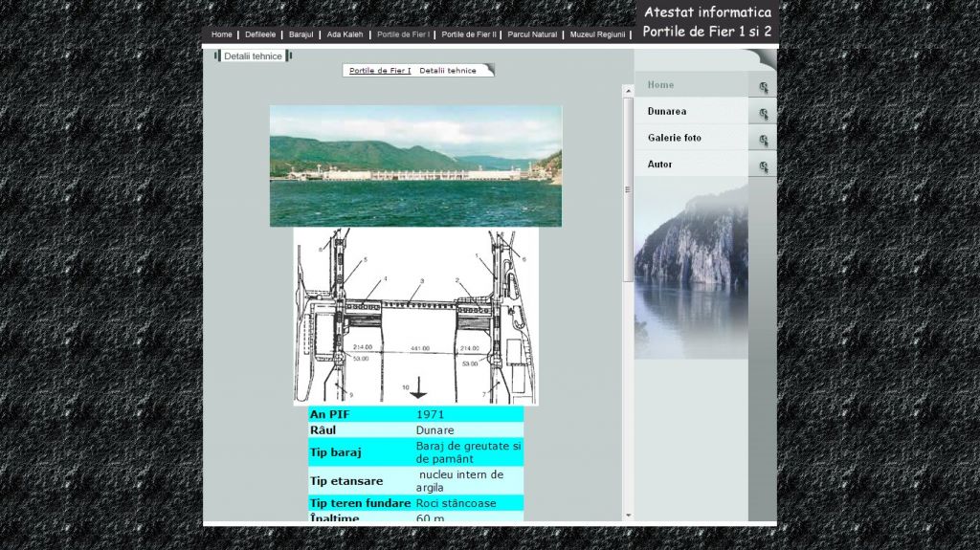Open the Portile de Fier II section
The image size is (980, 550).
(x=469, y=34)
